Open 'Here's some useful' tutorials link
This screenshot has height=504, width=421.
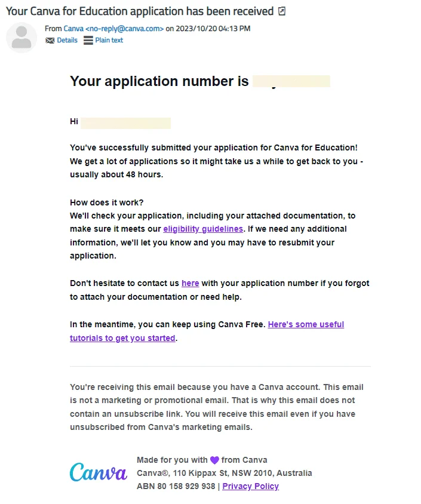coord(306,324)
